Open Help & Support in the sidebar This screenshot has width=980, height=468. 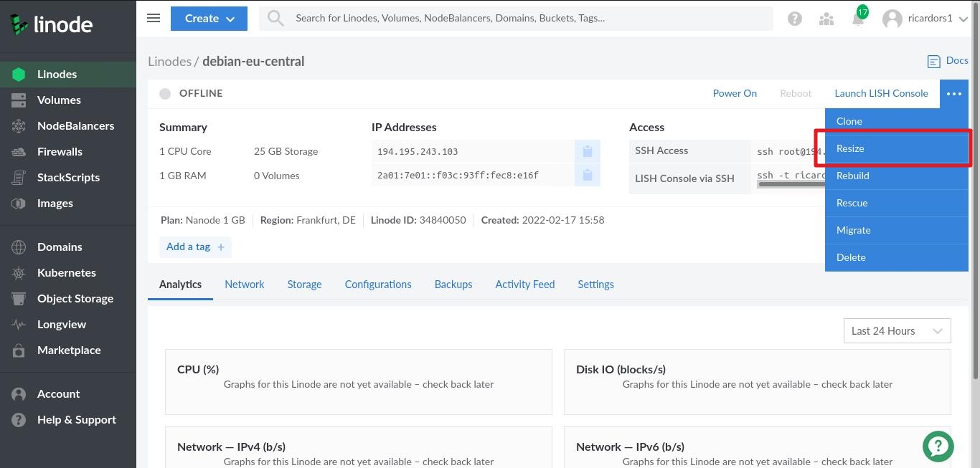(68, 420)
